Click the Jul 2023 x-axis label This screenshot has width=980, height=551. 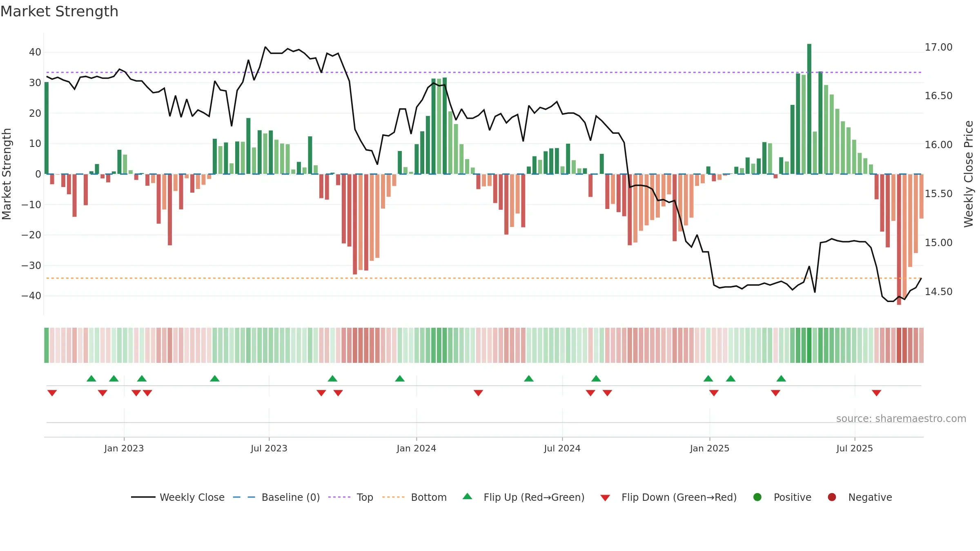tap(269, 449)
